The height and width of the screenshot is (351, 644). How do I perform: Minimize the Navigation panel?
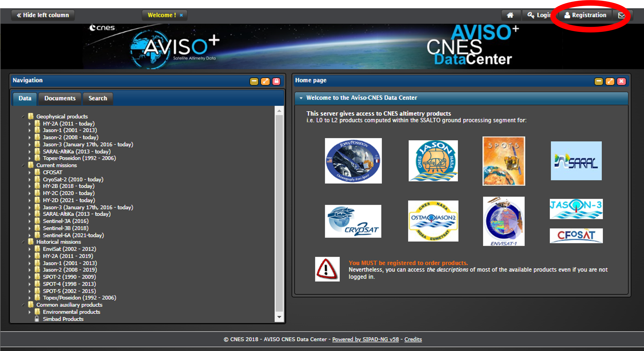254,81
